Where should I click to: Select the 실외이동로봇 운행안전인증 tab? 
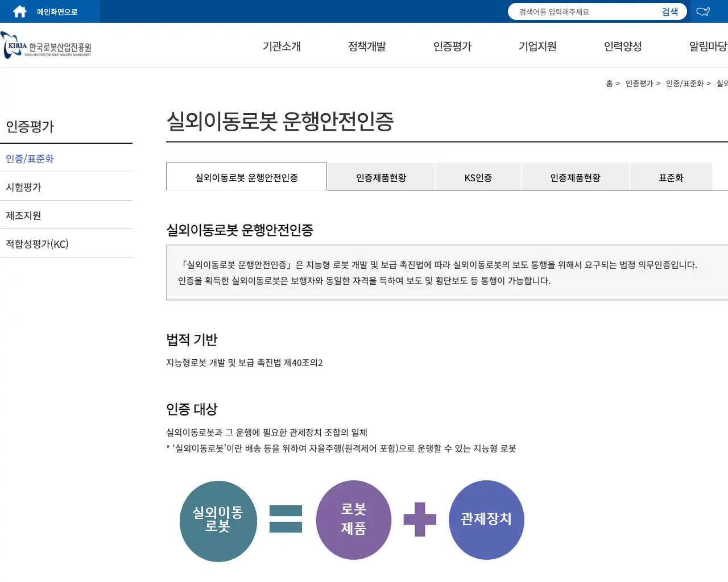[x=246, y=177]
